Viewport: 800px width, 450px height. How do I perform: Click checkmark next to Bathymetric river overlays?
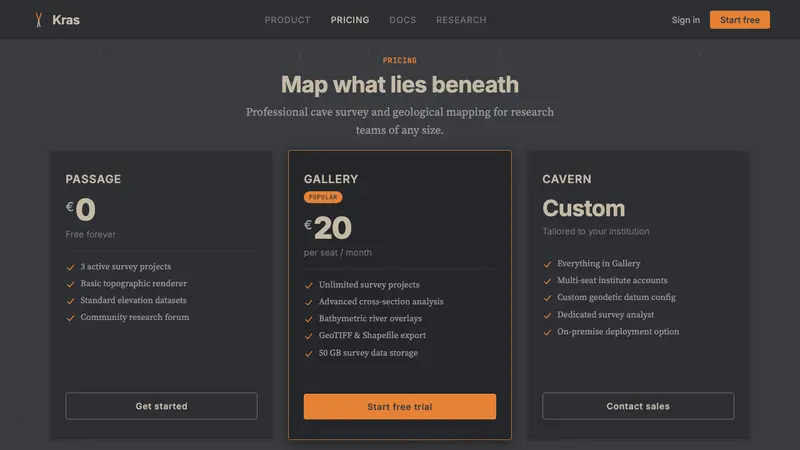[x=309, y=319]
